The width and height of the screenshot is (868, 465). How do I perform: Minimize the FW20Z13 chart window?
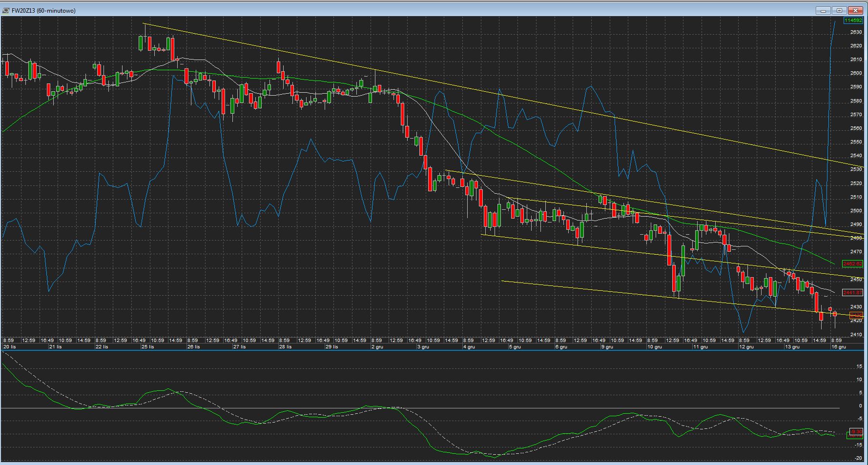823,10
